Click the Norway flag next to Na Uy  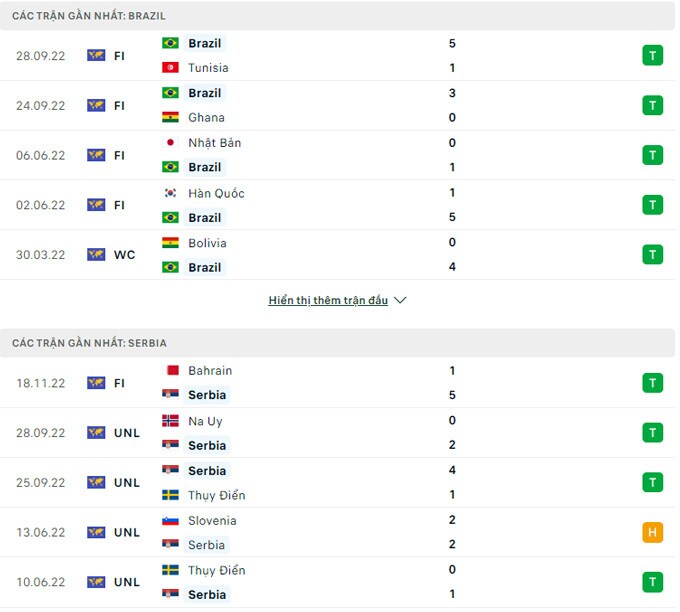click(x=170, y=421)
